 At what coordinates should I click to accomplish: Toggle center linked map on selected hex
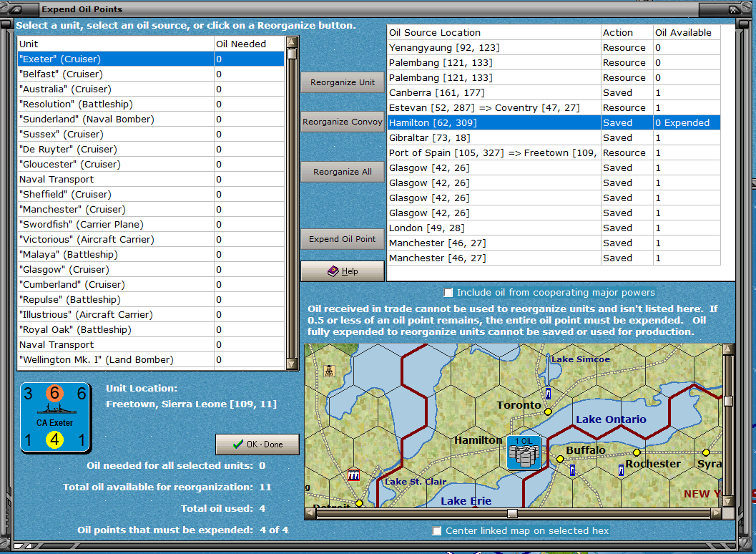pyautogui.click(x=437, y=530)
